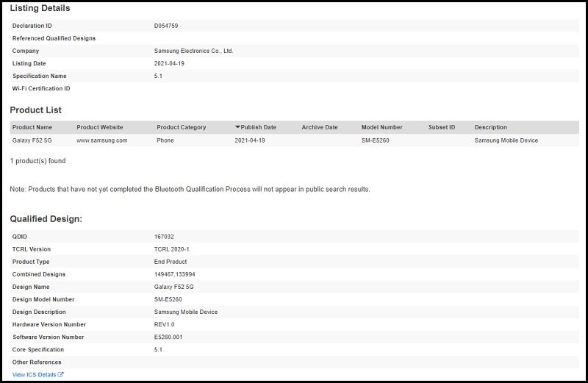
Task: Sort by Product Category column header
Action: tap(182, 127)
